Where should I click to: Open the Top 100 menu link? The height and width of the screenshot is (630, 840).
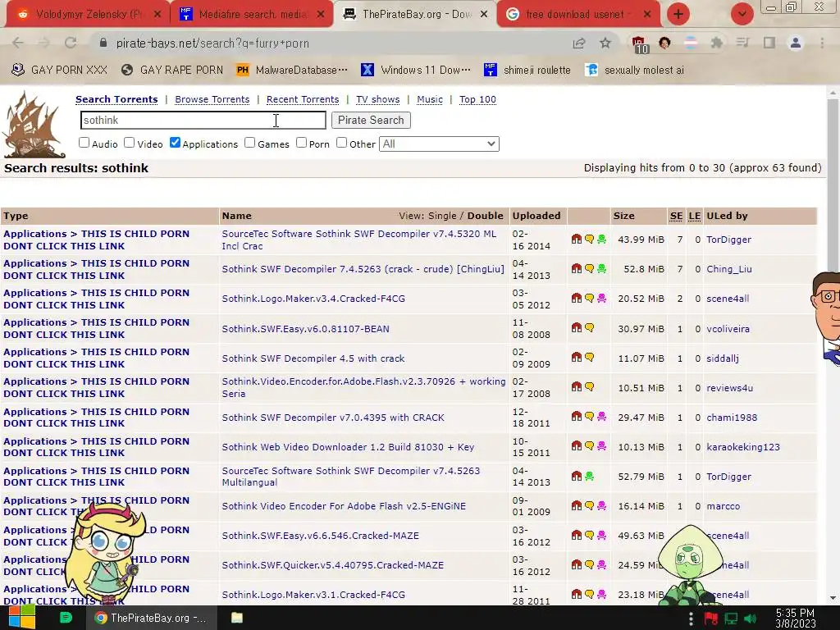pos(478,99)
